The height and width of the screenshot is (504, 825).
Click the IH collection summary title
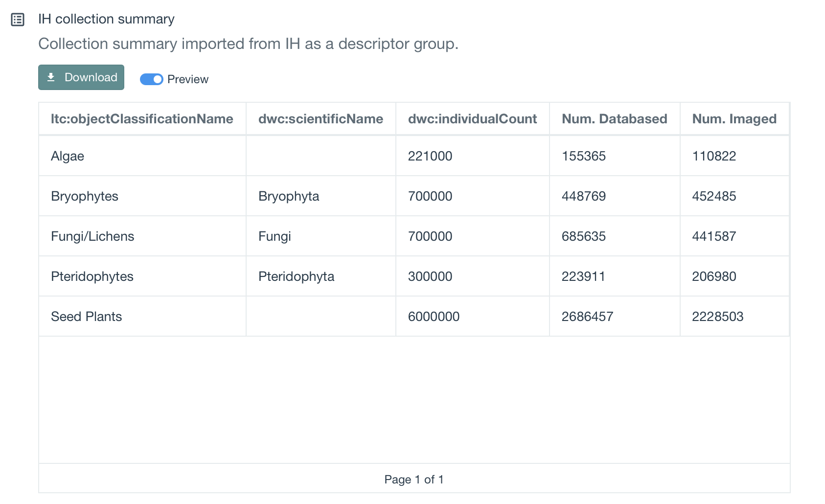(x=106, y=19)
